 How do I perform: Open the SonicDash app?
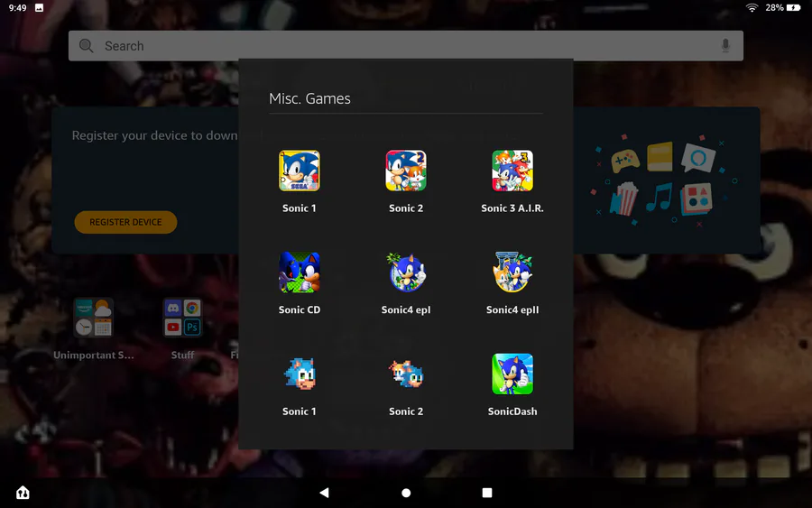(x=512, y=374)
